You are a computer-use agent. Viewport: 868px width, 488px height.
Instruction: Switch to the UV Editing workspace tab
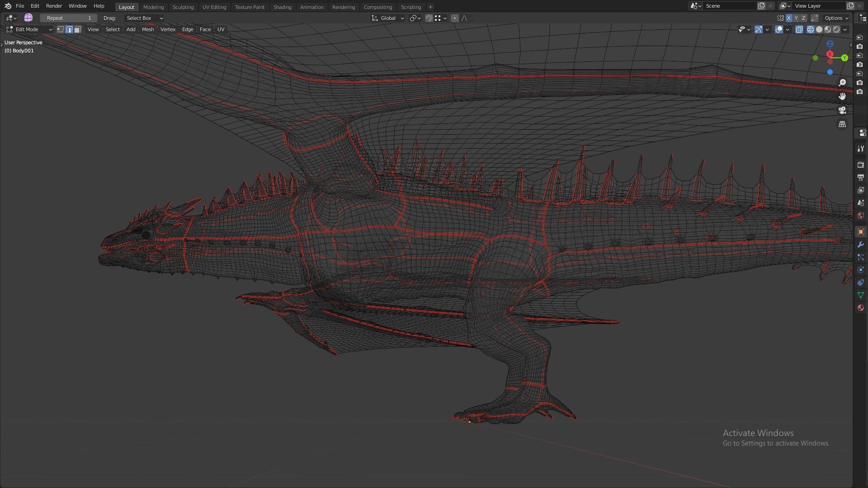pos(214,7)
